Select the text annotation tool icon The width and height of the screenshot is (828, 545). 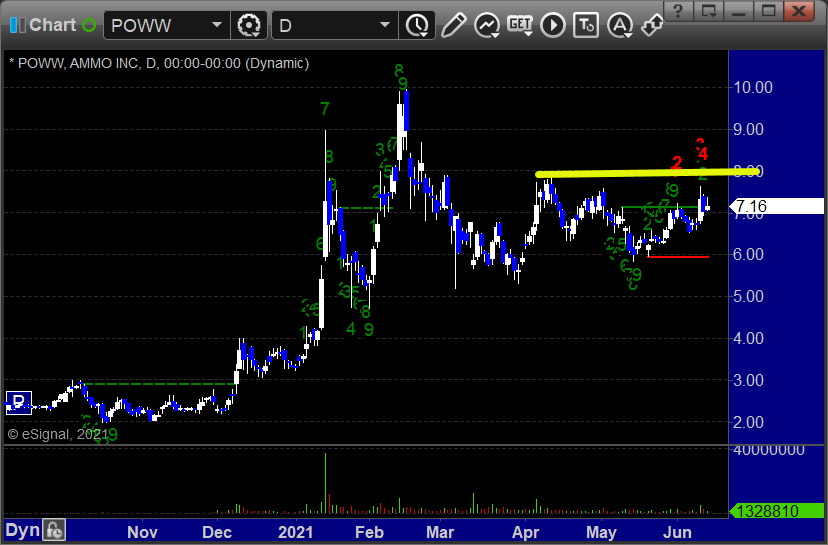pos(586,25)
